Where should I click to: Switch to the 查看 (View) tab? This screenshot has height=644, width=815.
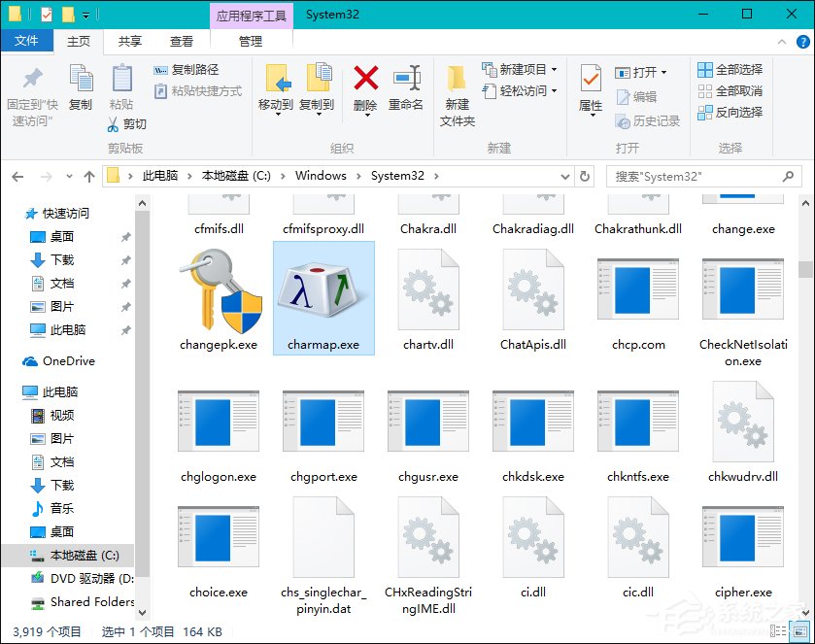181,41
